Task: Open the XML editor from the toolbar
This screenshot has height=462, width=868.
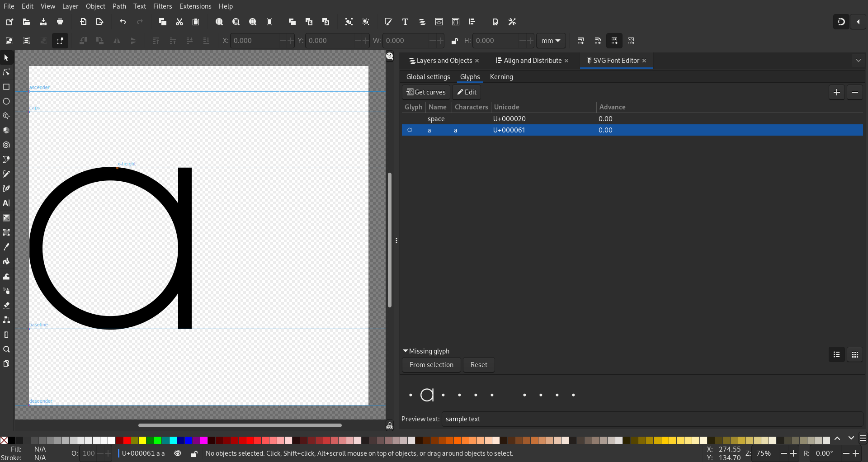Action: coord(439,22)
